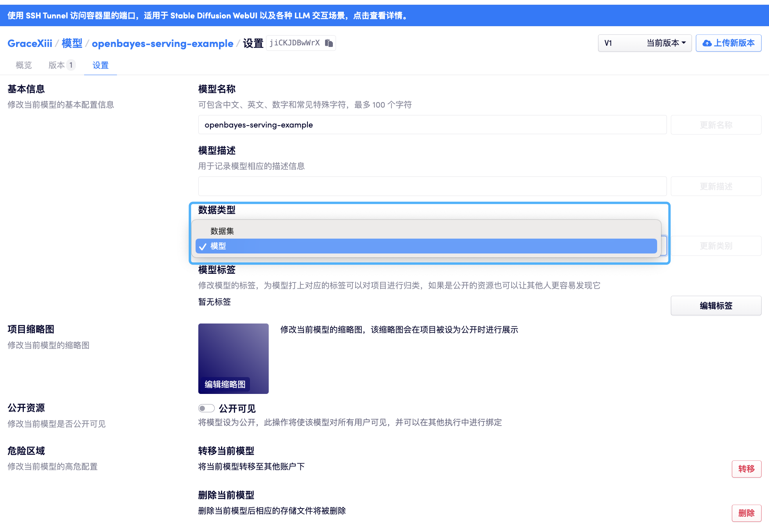The height and width of the screenshot is (532, 769).
Task: Click into the model description field
Action: [x=432, y=186]
